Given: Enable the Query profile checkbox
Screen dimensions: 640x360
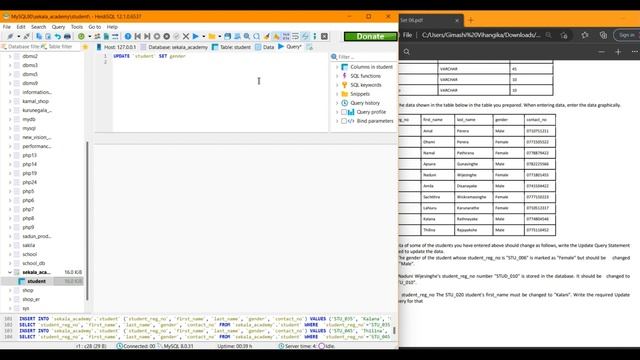Looking at the screenshot, I should (x=344, y=112).
